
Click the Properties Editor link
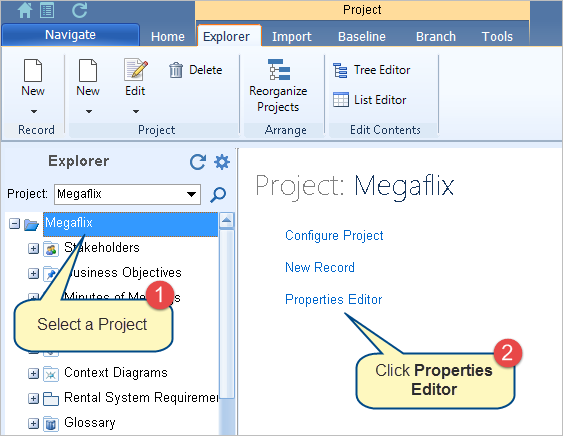334,299
